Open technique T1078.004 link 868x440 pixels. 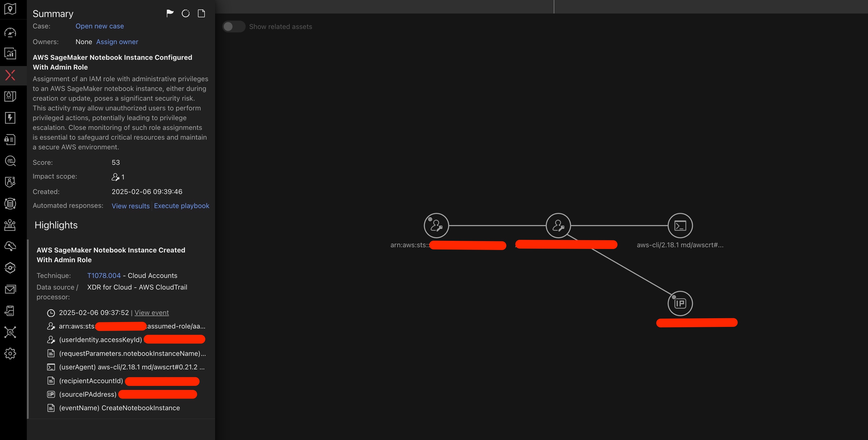tap(104, 275)
